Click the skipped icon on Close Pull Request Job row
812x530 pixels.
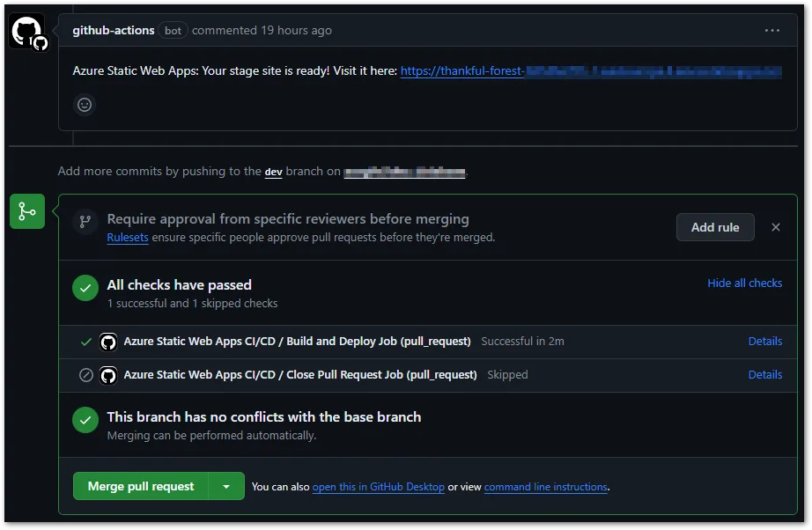[x=86, y=375]
